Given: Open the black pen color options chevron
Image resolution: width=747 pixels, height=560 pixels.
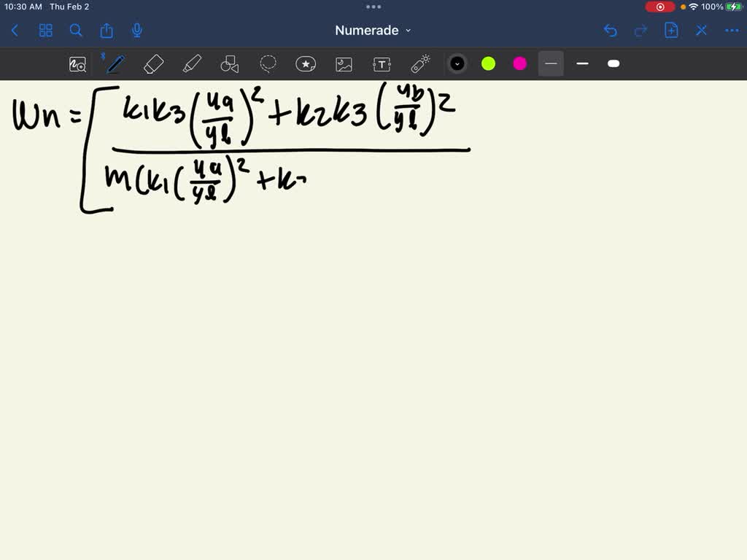Looking at the screenshot, I should pyautogui.click(x=457, y=64).
